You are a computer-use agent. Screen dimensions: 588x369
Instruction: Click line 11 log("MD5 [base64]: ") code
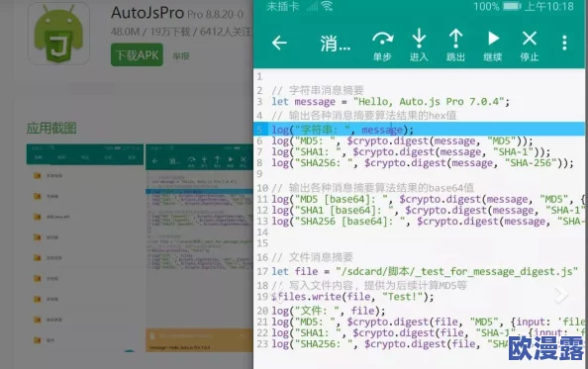tap(428, 199)
